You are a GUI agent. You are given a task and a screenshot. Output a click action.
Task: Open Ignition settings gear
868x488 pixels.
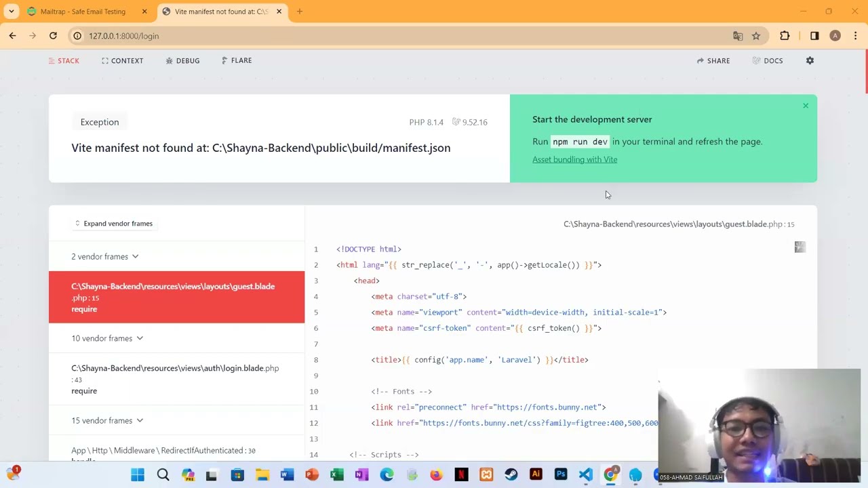pos(810,60)
